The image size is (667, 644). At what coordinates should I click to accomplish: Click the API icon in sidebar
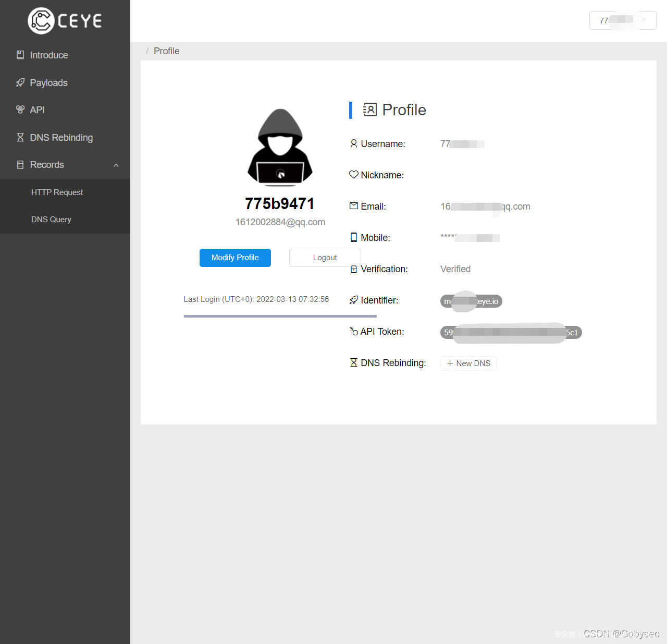point(20,110)
